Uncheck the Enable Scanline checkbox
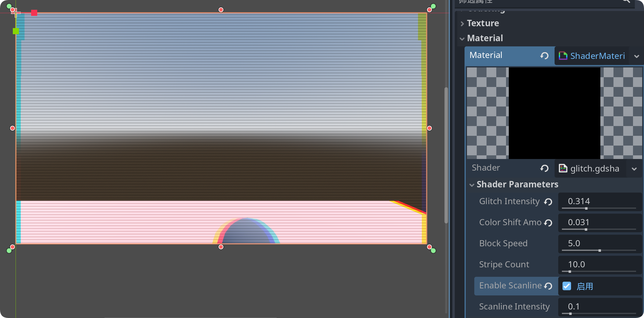Viewport: 644px width, 318px height. pyautogui.click(x=567, y=286)
